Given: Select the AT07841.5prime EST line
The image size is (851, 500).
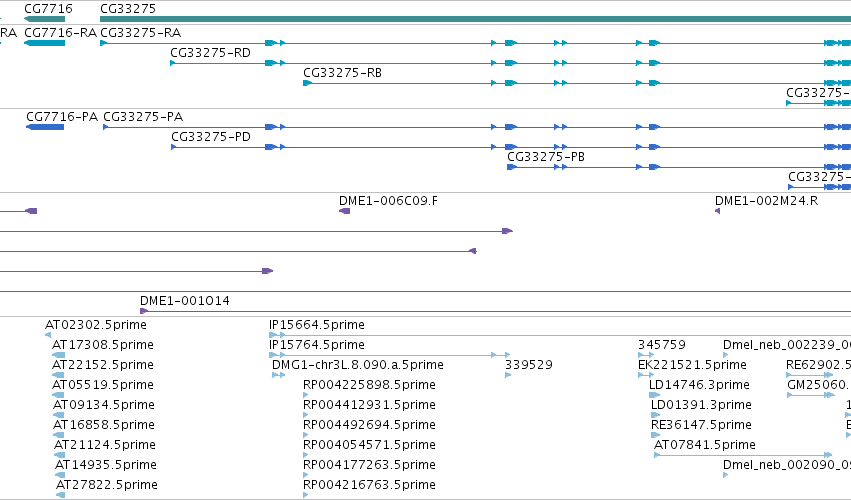Looking at the screenshot, I should point(743,455).
